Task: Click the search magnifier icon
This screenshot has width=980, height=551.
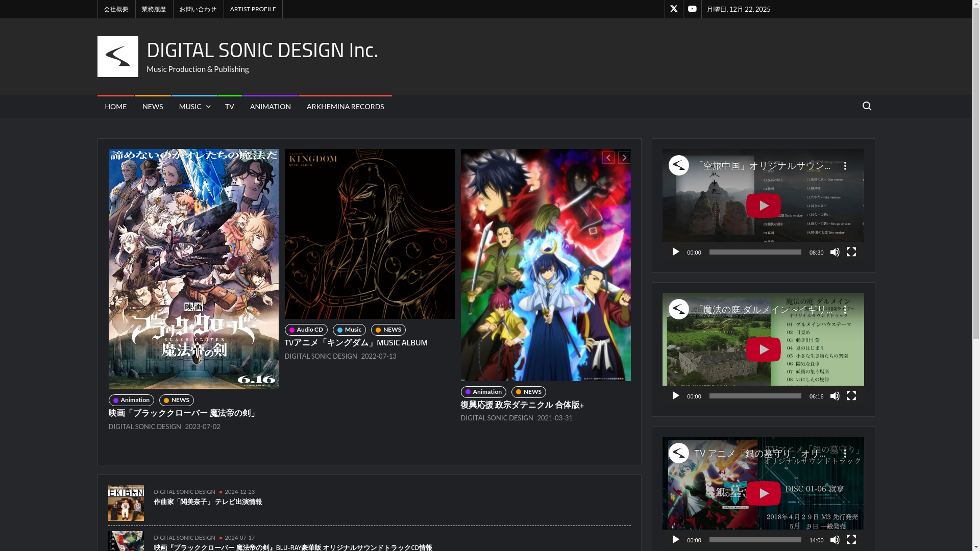Action: point(867,106)
